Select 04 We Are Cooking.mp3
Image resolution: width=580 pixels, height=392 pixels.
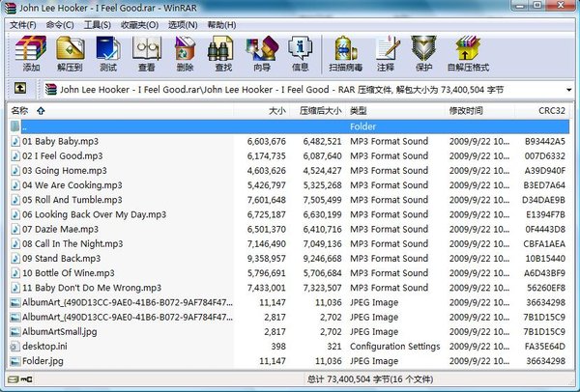(289, 185)
